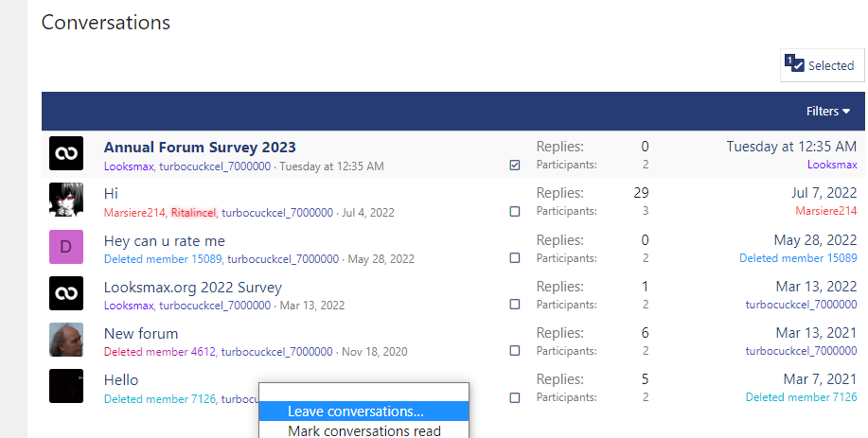Screen dimensions: 868x438
Task: Click the Jul 7, 2022 last message date
Action: click(824, 193)
